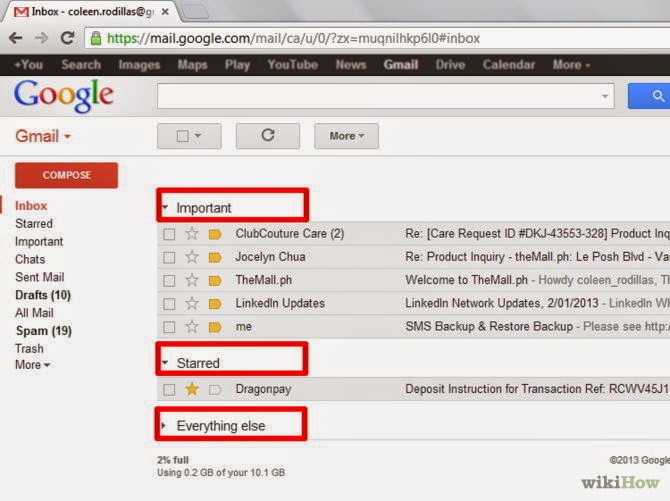Image resolution: width=670 pixels, height=501 pixels.
Task: Collapse the Important section
Action: point(165,207)
